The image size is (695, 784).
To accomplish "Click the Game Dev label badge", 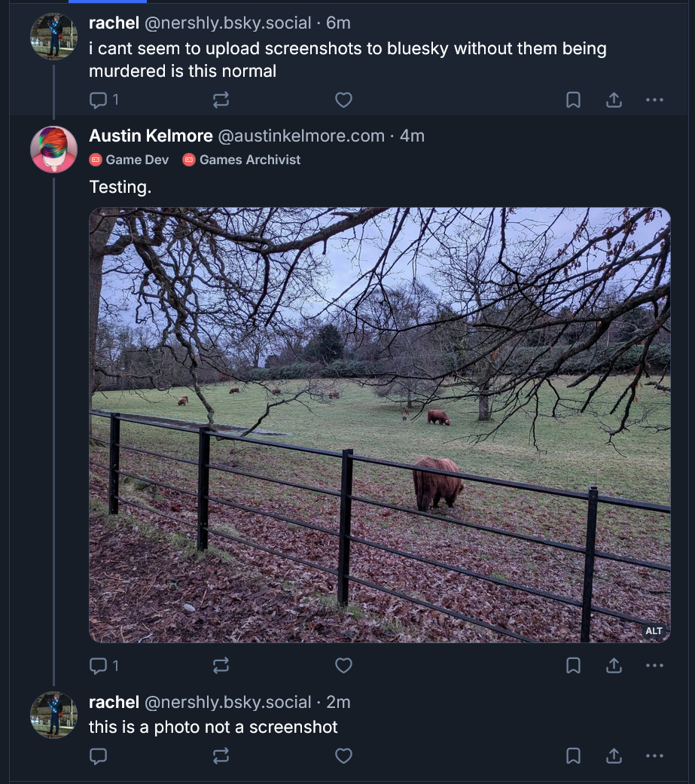I will click(130, 160).
